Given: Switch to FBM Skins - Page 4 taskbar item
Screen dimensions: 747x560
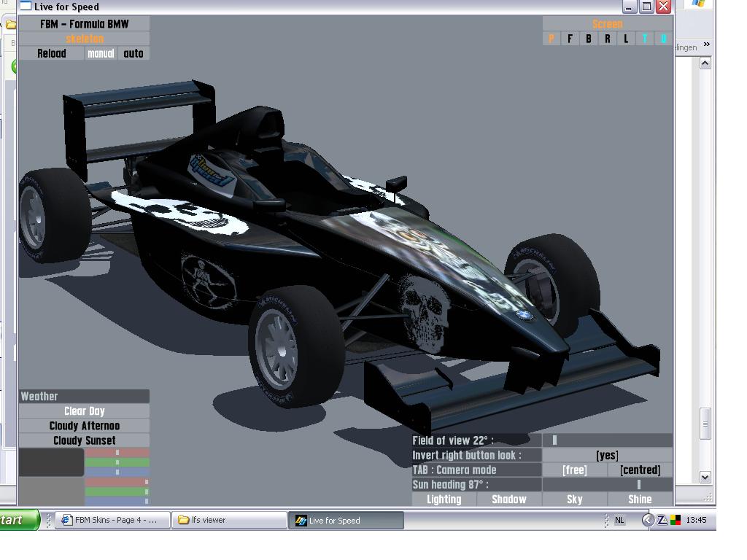Looking at the screenshot, I should tap(113, 520).
